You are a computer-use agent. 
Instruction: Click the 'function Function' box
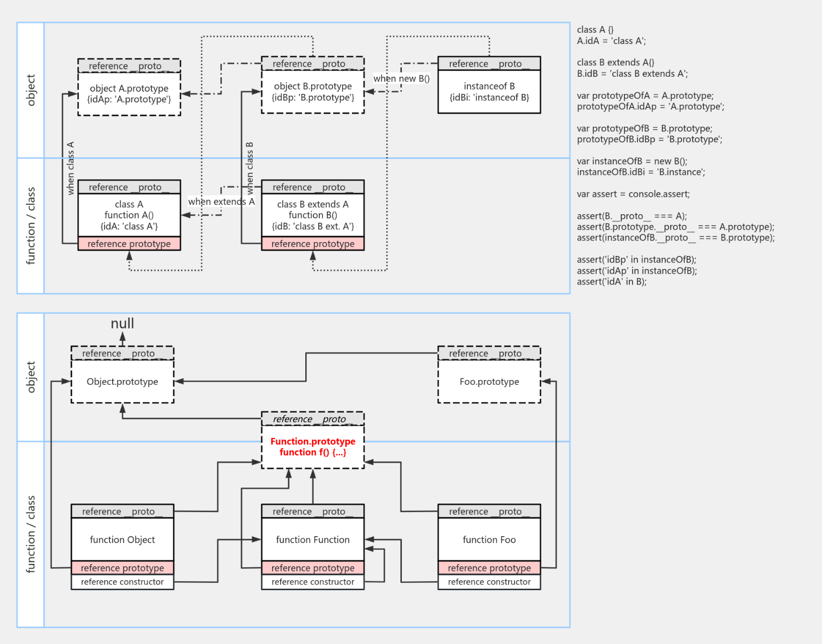[312, 540]
